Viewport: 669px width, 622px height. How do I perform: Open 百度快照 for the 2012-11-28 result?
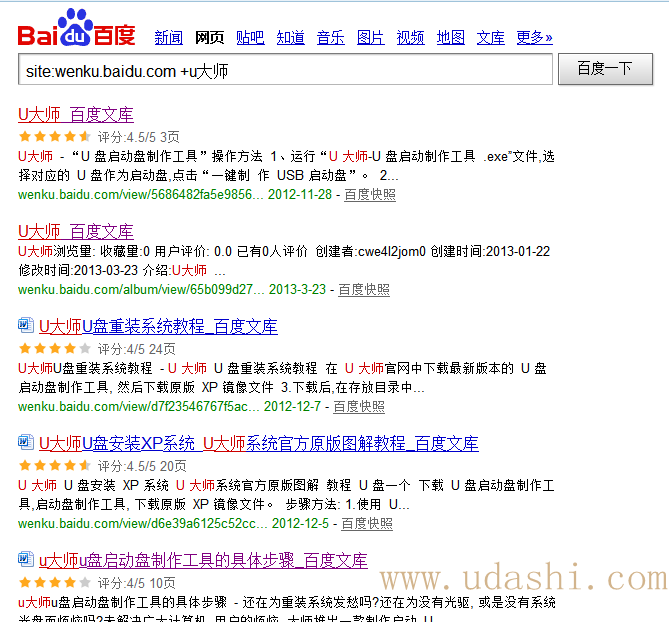(370, 195)
